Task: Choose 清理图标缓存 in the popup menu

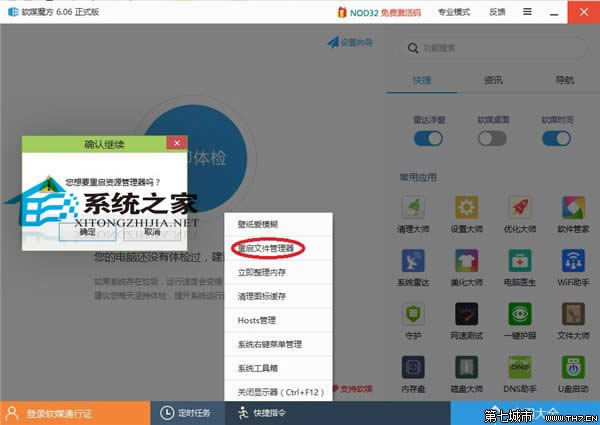Action: coord(265,296)
